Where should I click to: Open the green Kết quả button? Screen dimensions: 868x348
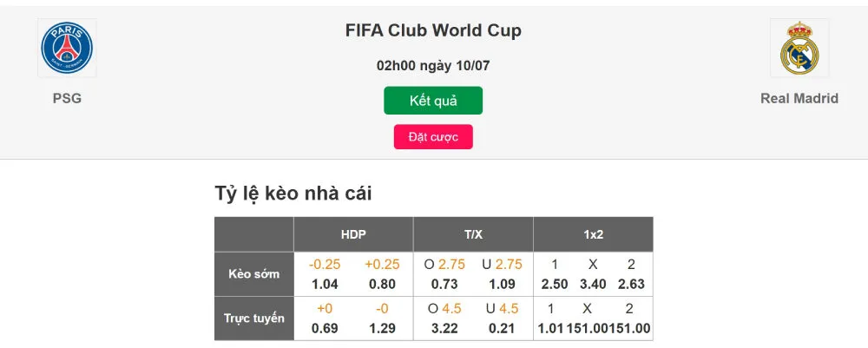coord(433,101)
